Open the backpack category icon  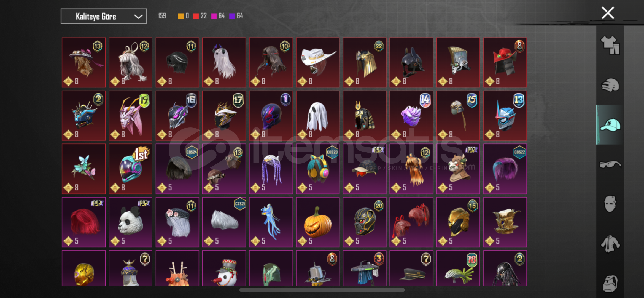tap(610, 283)
